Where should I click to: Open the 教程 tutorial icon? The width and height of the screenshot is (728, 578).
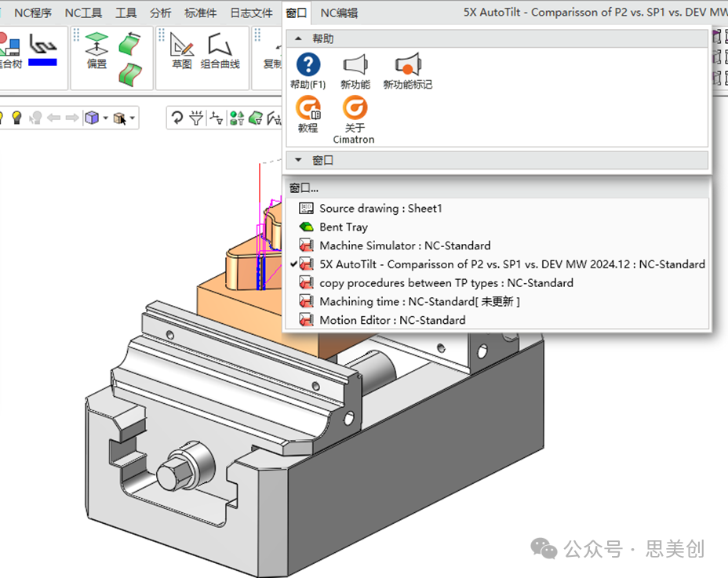308,115
